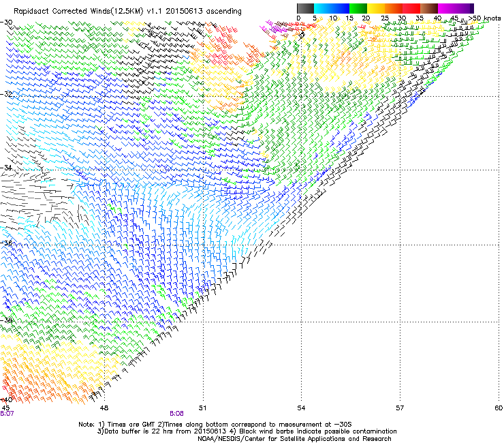This screenshot has height=443, width=504.
Task: Click the purple time stamp left of longitude 51
Action: point(177,414)
